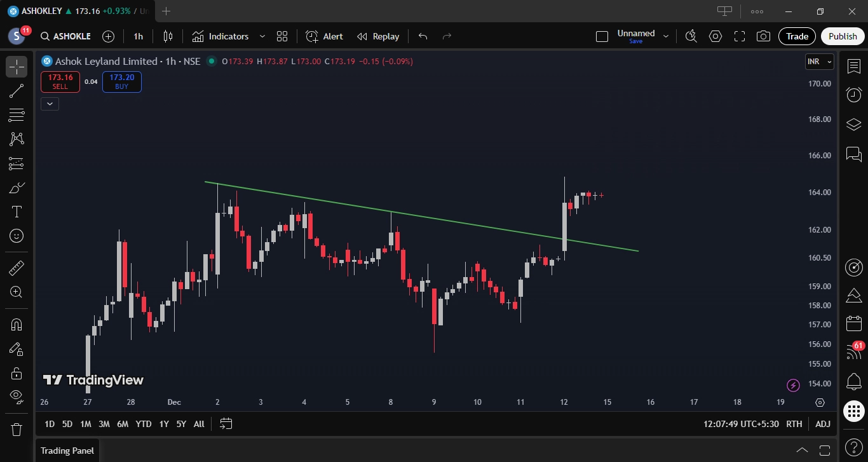Select the brush drawing tool
This screenshot has width=868, height=462.
tap(17, 187)
